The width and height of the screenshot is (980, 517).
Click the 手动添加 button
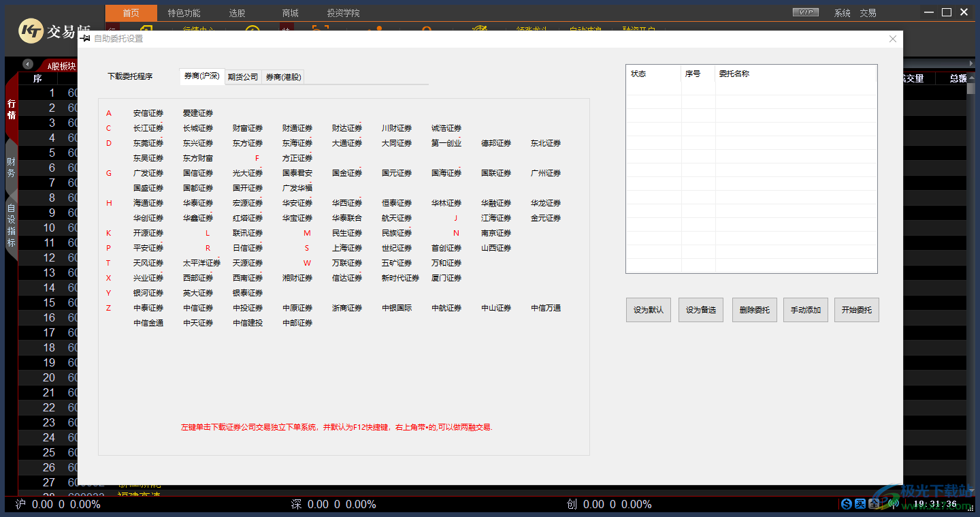[x=806, y=310]
